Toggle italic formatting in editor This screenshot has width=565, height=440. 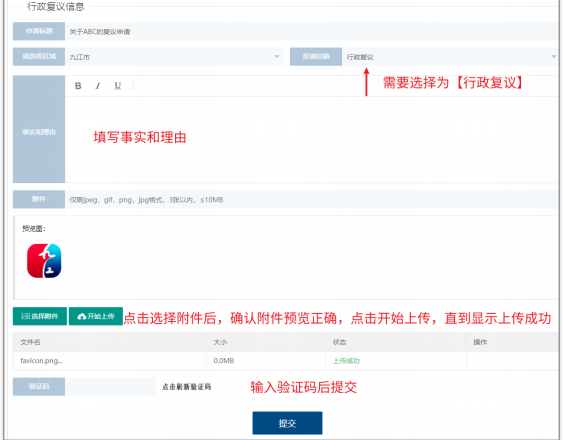[x=97, y=86]
